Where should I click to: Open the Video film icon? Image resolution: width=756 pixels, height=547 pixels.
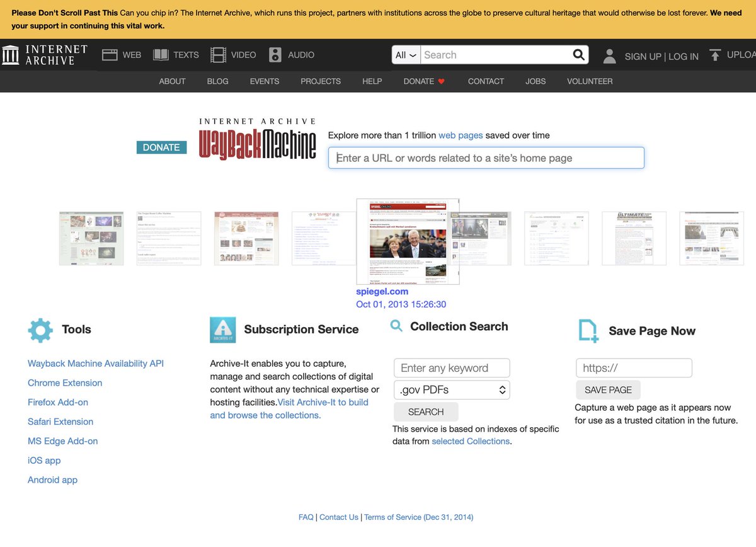(218, 55)
